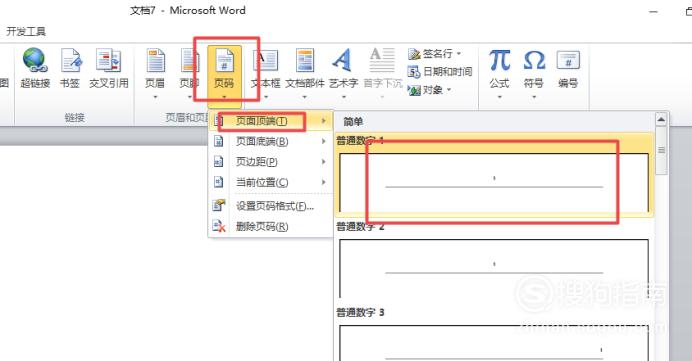This screenshot has width=692, height=361.
Task: Click the gallery scrollbar up arrow
Action: 661,119
